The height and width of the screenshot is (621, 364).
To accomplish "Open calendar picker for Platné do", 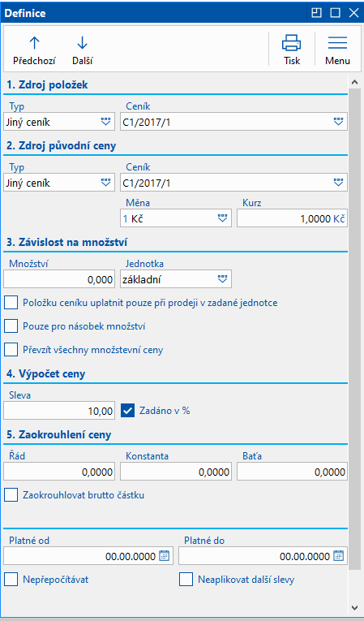I will point(338,556).
